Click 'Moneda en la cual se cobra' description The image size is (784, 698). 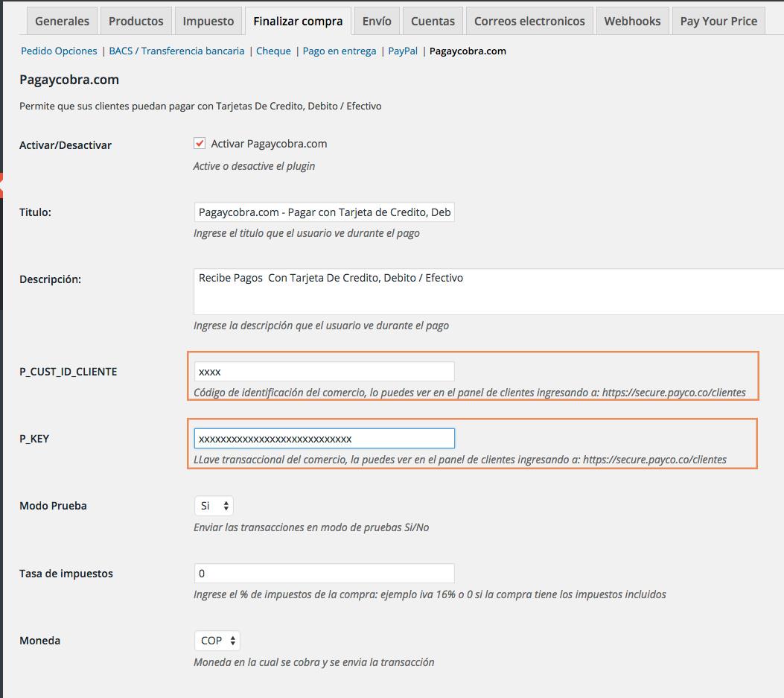point(314,662)
